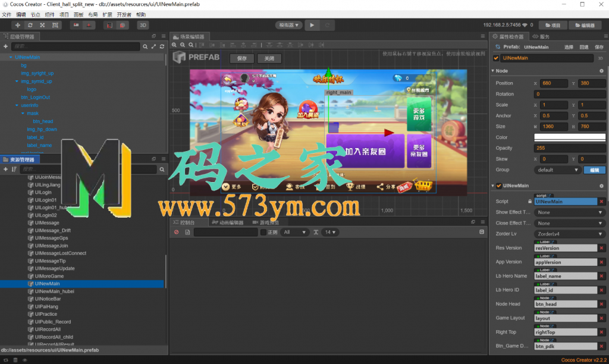Select the btn_LoginOut node
The width and height of the screenshot is (609, 364).
pyautogui.click(x=35, y=97)
